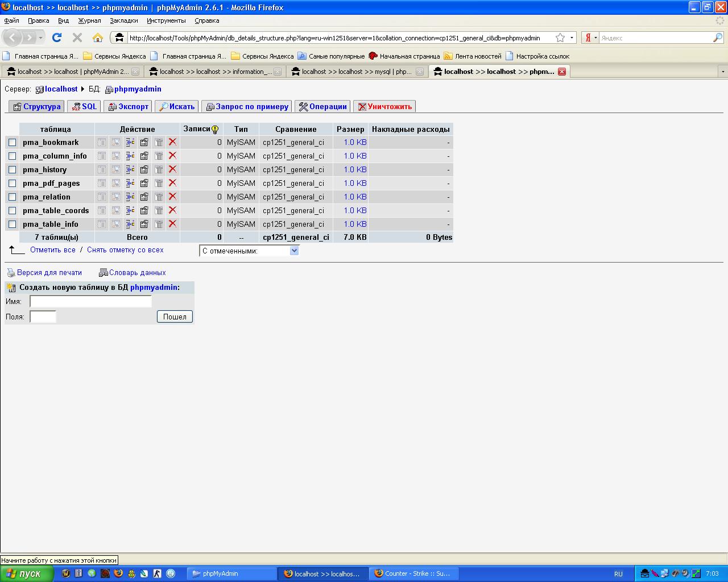Open the Запрос по примеру tab
This screenshot has height=582, width=728.
(247, 106)
